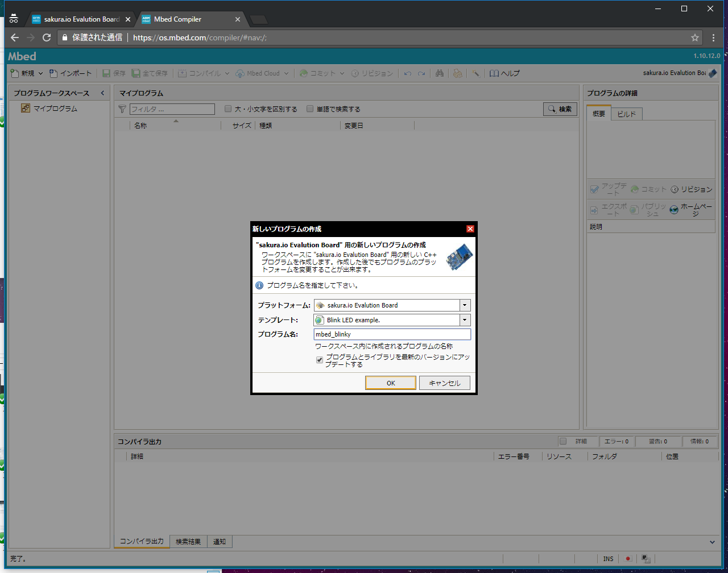
Task: Click the インポート (Import) toolbar button
Action: tap(71, 73)
